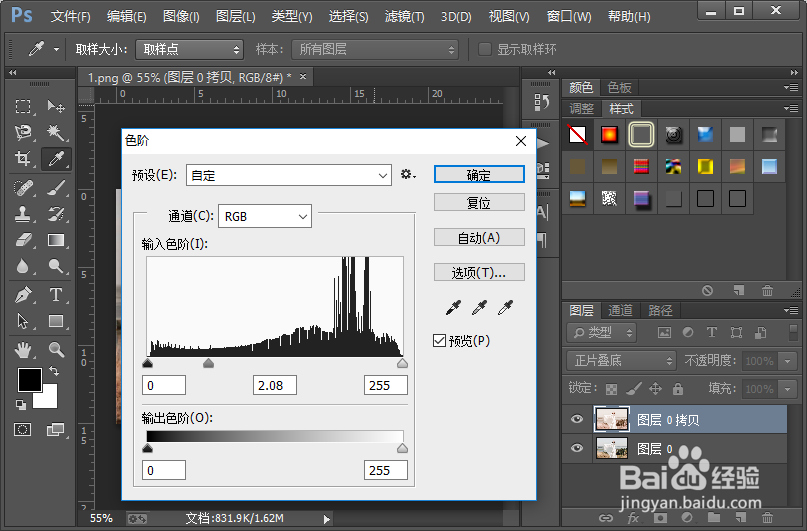Open the 取样大小 sample size dropdown
Viewport: 807px width, 531px height.
pos(189,49)
